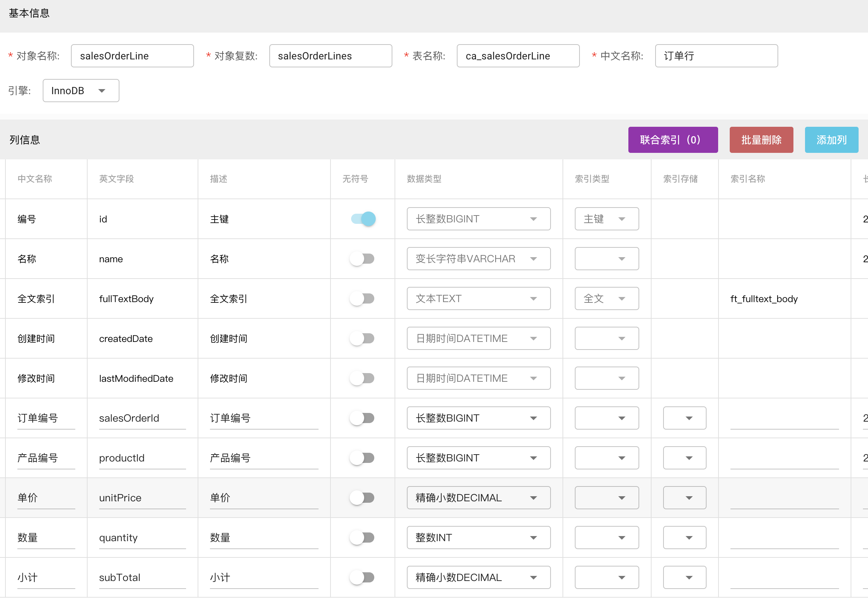This screenshot has width=868, height=602.
Task: Open the 引擎 InnoDB dropdown
Action: tap(81, 91)
